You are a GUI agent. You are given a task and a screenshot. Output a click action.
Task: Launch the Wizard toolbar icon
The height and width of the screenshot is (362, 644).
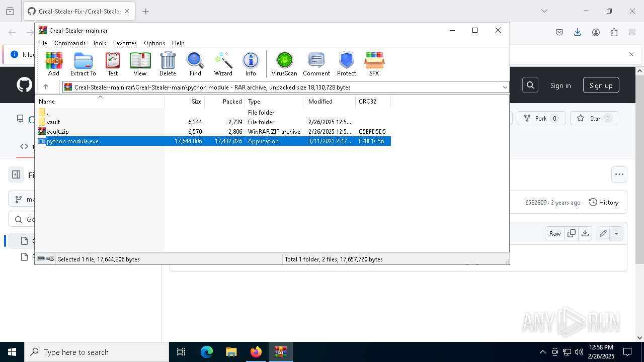pos(223,64)
